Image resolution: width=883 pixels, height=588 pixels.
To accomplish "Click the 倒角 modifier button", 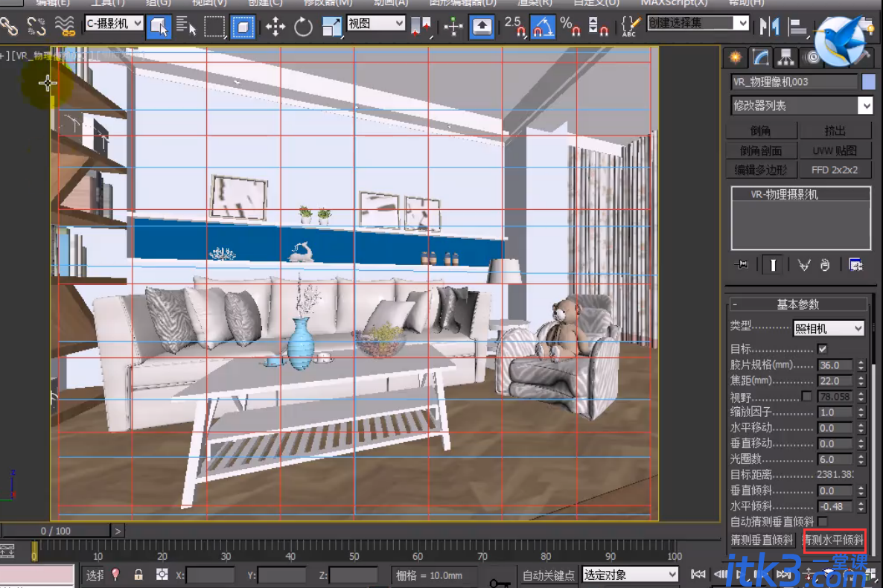I will (762, 131).
